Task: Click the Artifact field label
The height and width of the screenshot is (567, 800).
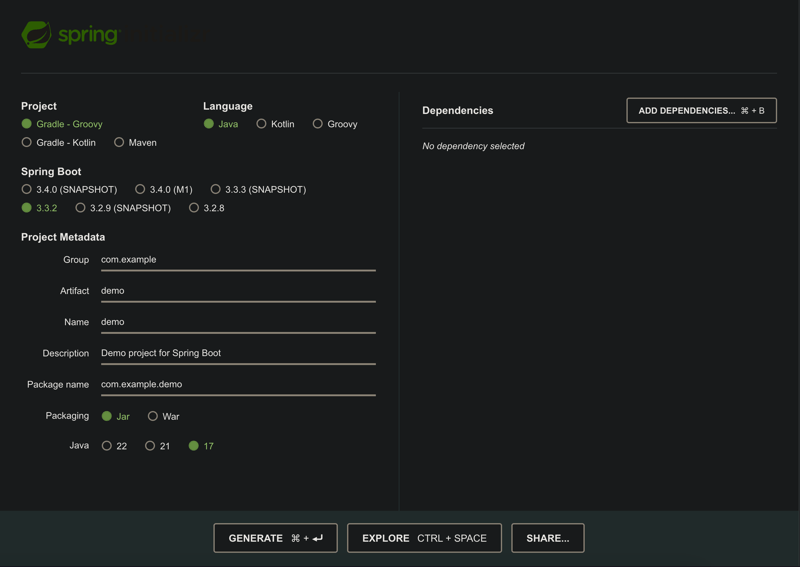Action: (x=74, y=290)
